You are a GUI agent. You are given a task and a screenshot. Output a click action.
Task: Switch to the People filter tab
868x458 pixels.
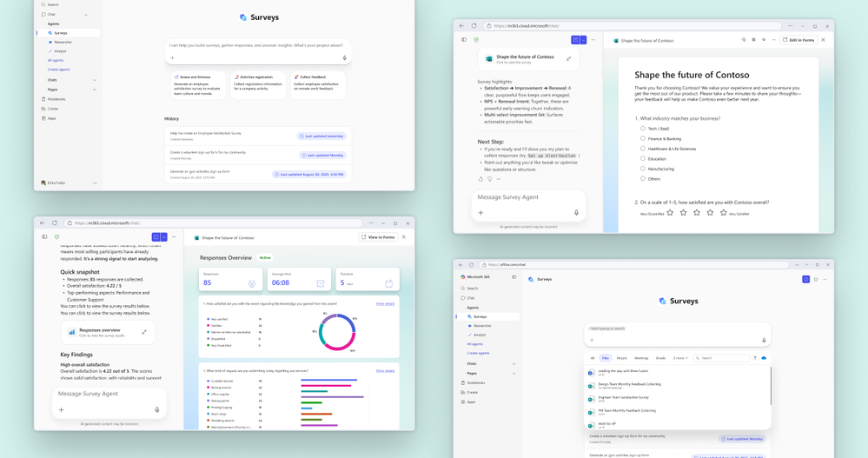click(x=621, y=358)
